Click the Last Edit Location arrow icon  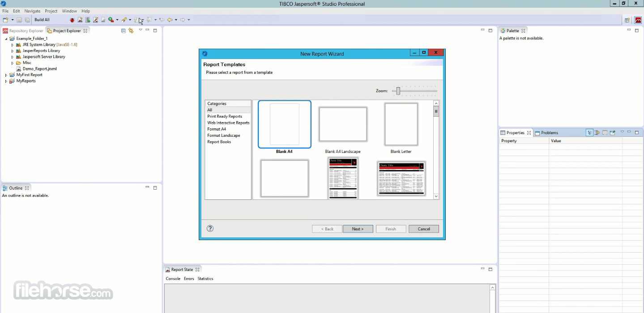point(162,20)
